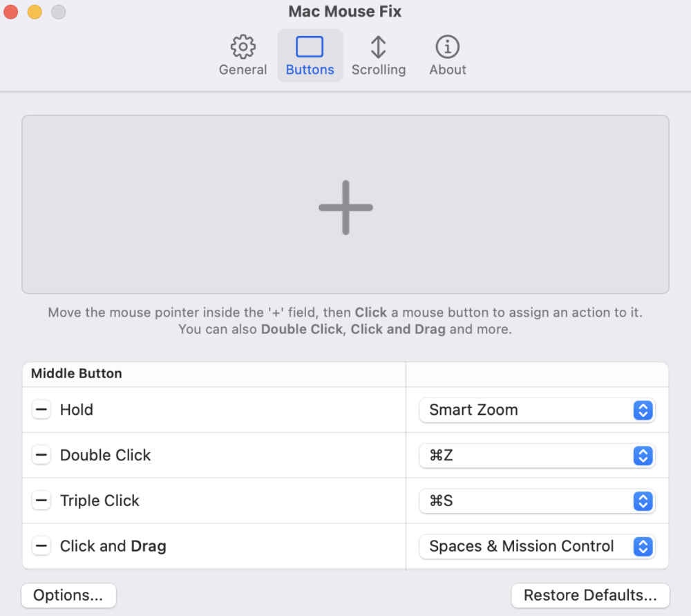Click the large plus icon in field
This screenshot has width=691, height=616.
tap(345, 207)
